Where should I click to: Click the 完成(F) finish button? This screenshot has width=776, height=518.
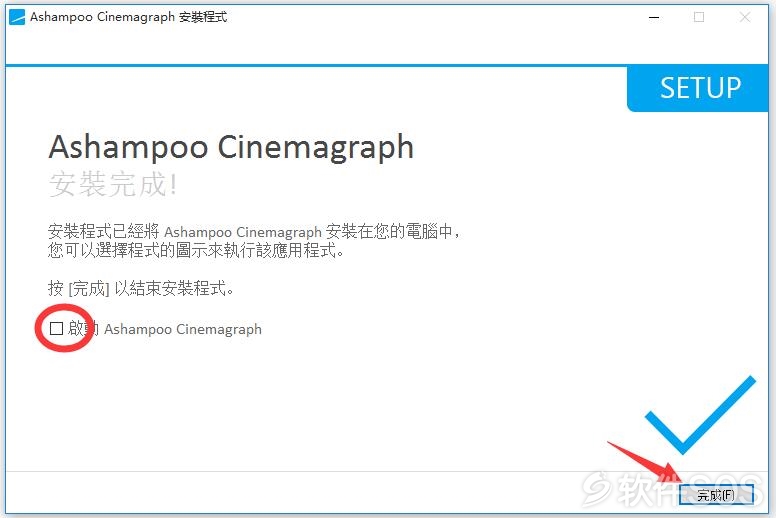click(x=716, y=494)
